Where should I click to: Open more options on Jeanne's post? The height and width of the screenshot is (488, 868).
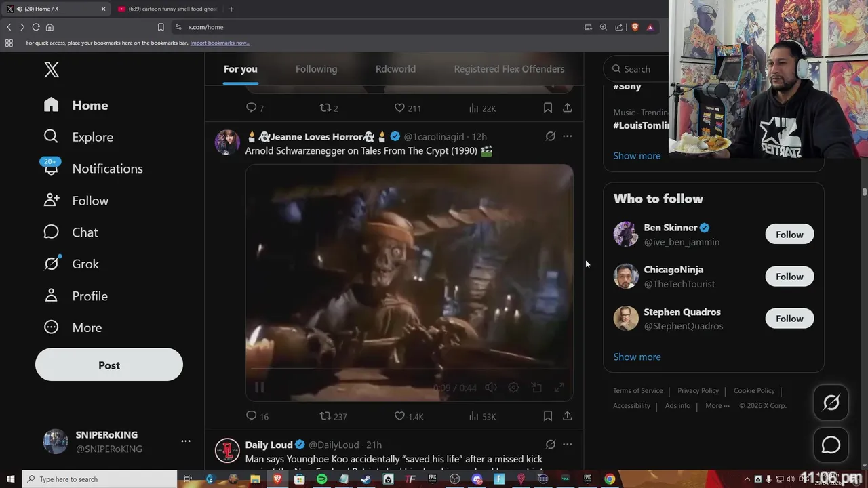(568, 136)
